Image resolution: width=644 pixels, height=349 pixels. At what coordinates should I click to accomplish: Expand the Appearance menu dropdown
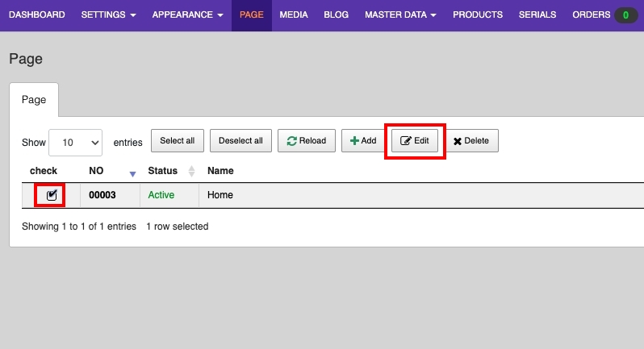pyautogui.click(x=187, y=15)
